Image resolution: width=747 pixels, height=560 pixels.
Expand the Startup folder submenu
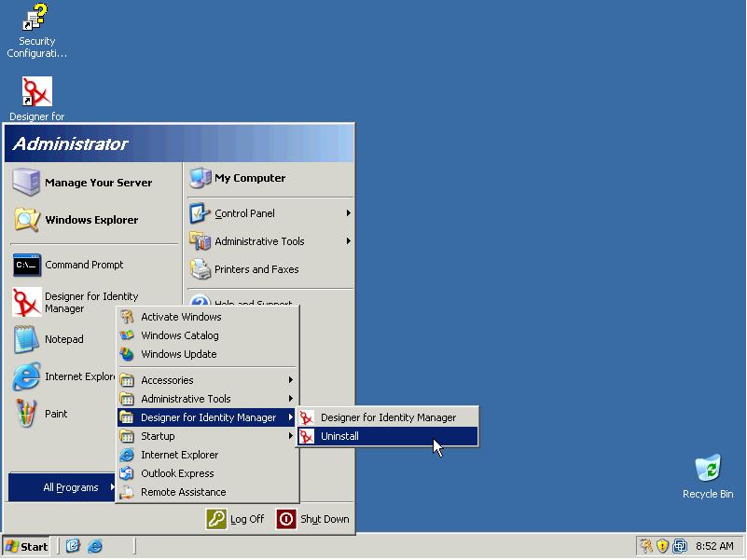pos(208,436)
